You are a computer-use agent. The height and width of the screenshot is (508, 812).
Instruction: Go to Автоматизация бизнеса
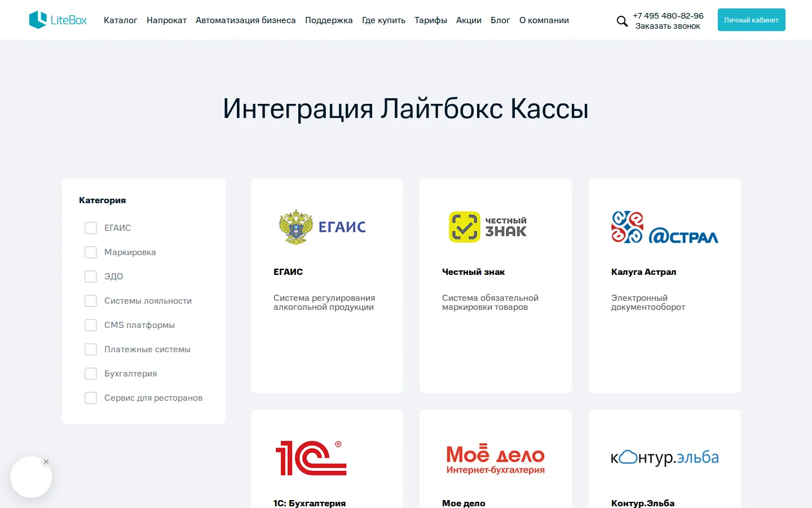(245, 20)
